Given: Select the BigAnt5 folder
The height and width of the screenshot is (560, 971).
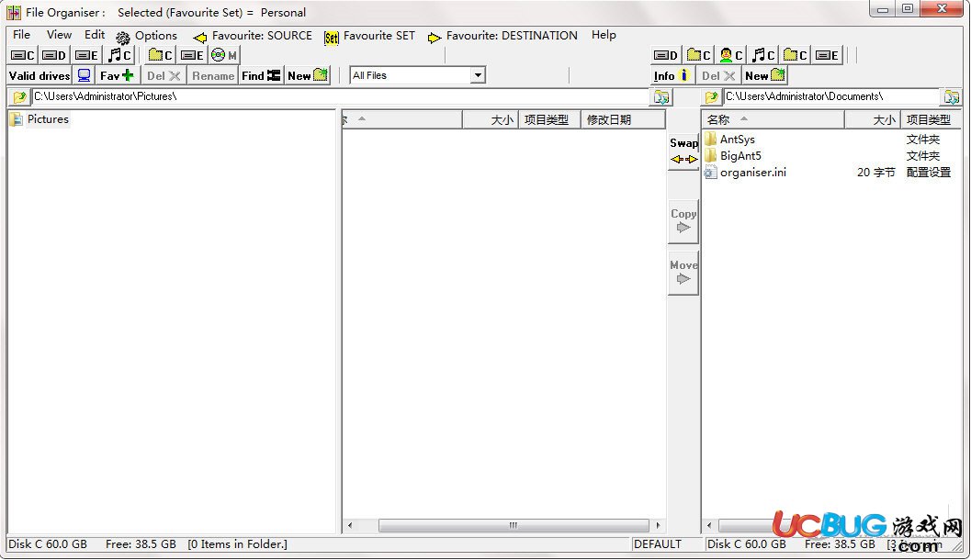Looking at the screenshot, I should [x=740, y=156].
